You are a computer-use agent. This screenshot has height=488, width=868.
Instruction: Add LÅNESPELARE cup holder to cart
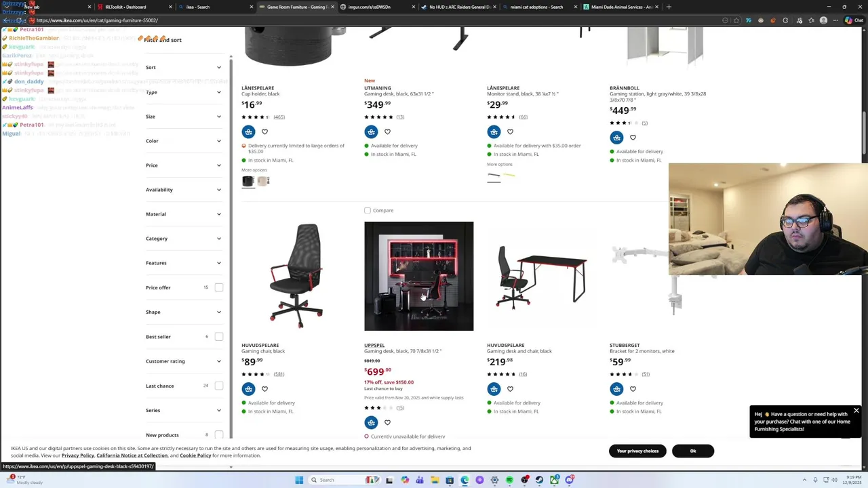point(248,131)
